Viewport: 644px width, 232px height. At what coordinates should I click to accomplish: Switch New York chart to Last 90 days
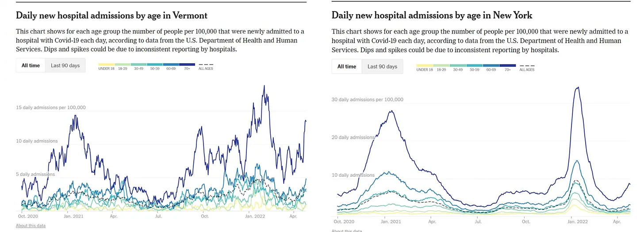click(382, 67)
